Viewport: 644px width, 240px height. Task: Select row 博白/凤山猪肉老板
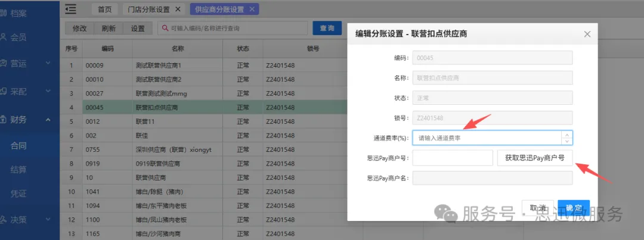[161, 220]
